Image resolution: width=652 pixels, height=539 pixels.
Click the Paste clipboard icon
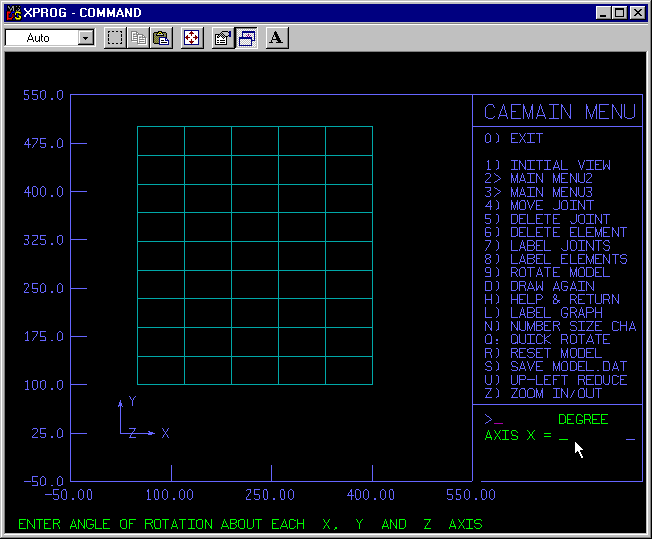pos(160,38)
